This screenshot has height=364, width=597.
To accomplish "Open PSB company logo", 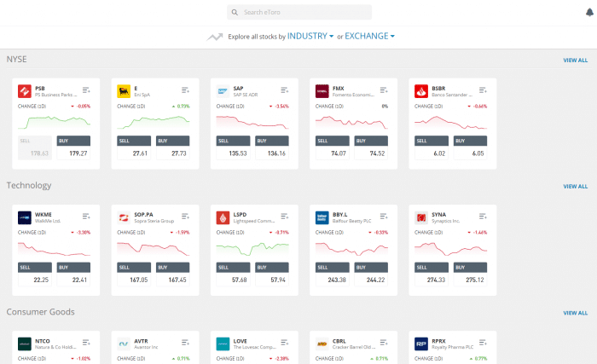I will click(x=25, y=91).
